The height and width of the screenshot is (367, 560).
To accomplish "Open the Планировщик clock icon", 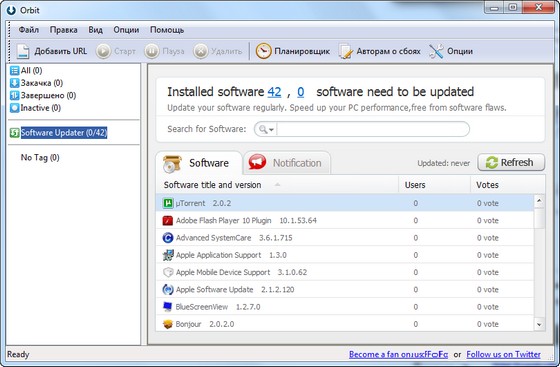I will pos(264,51).
